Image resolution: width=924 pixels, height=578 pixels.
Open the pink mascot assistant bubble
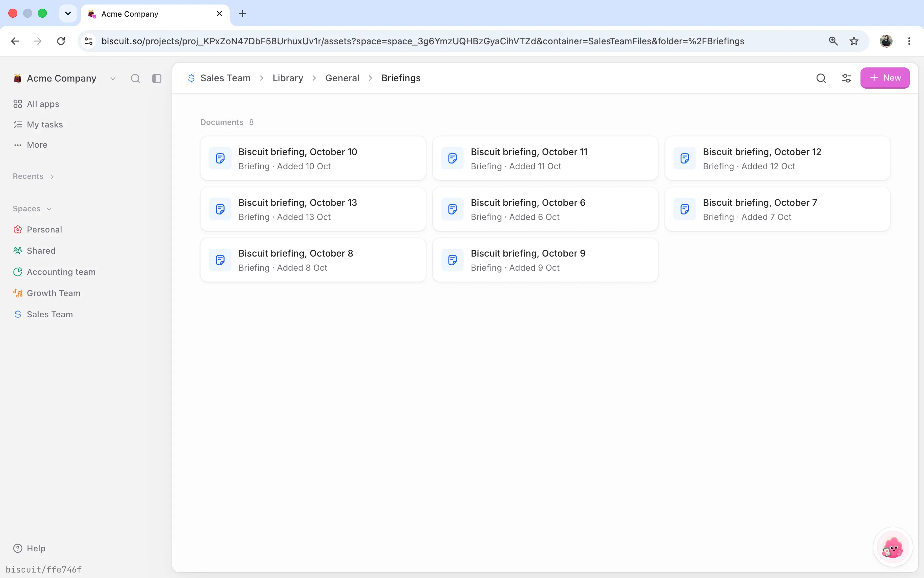coord(893,547)
